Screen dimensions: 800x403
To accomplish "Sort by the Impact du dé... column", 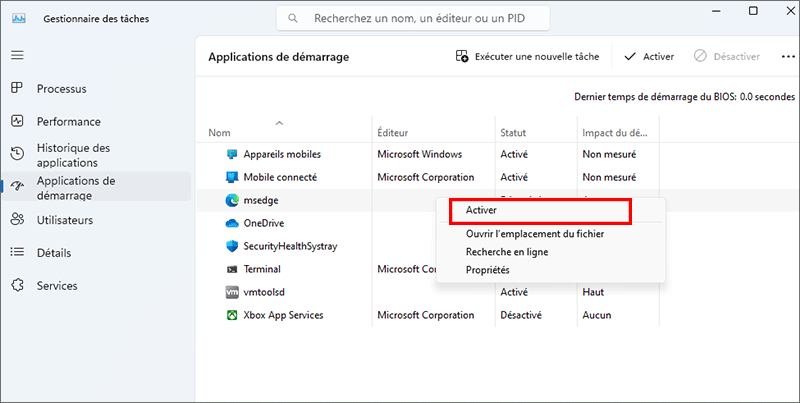I will click(615, 133).
